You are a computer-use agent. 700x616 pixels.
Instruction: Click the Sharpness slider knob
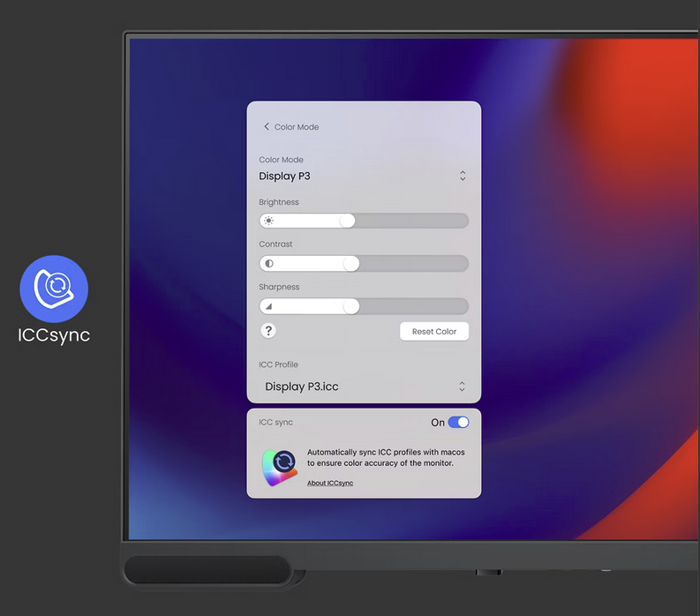tap(350, 306)
